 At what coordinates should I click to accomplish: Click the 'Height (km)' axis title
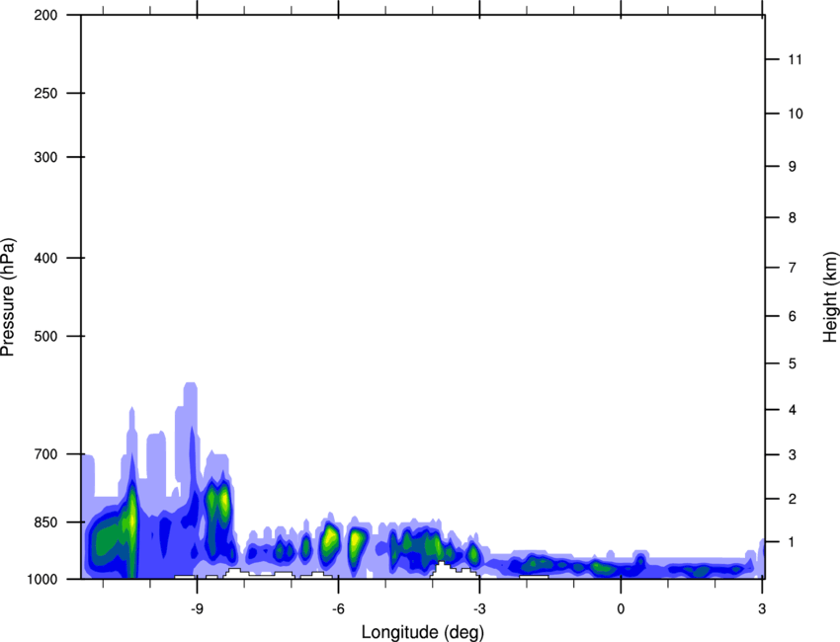click(830, 296)
